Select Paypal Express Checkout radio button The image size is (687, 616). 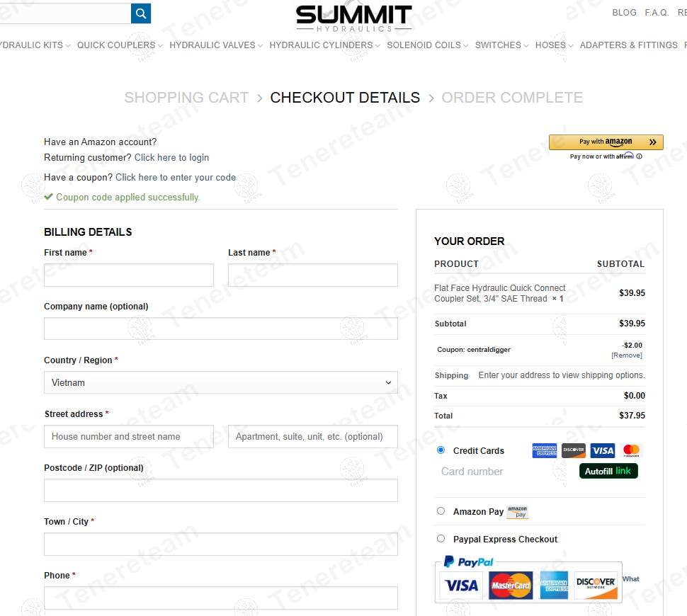tap(441, 539)
